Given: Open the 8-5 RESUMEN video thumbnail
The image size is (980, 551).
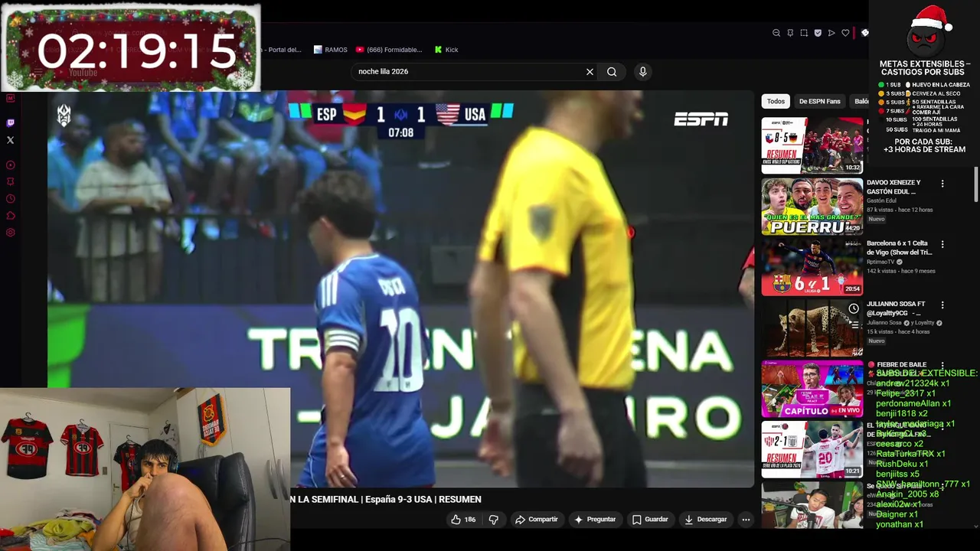Looking at the screenshot, I should 812,145.
